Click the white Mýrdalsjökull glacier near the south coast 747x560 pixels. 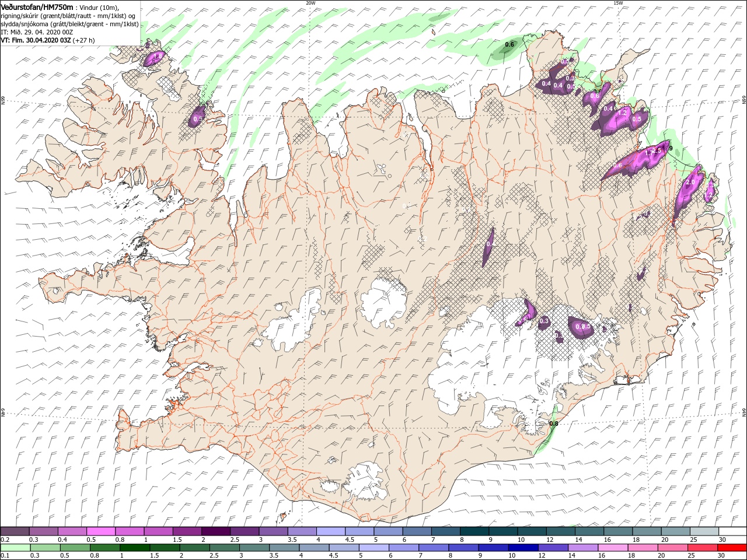[365, 481]
